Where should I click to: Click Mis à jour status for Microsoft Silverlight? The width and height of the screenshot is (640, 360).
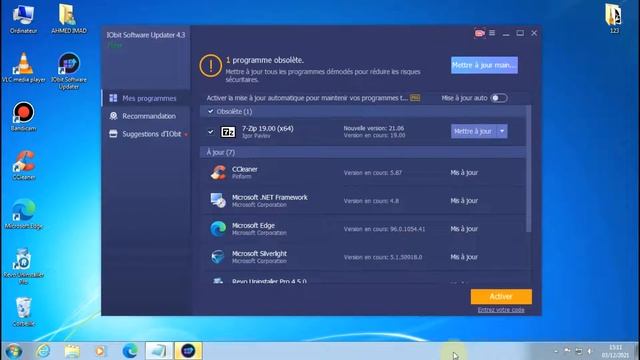tap(464, 257)
